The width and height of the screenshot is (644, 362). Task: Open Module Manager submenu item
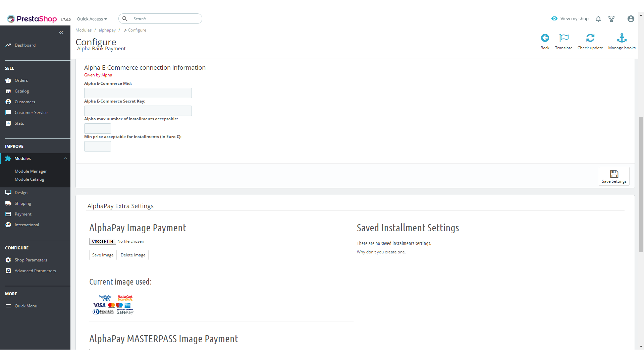click(31, 171)
